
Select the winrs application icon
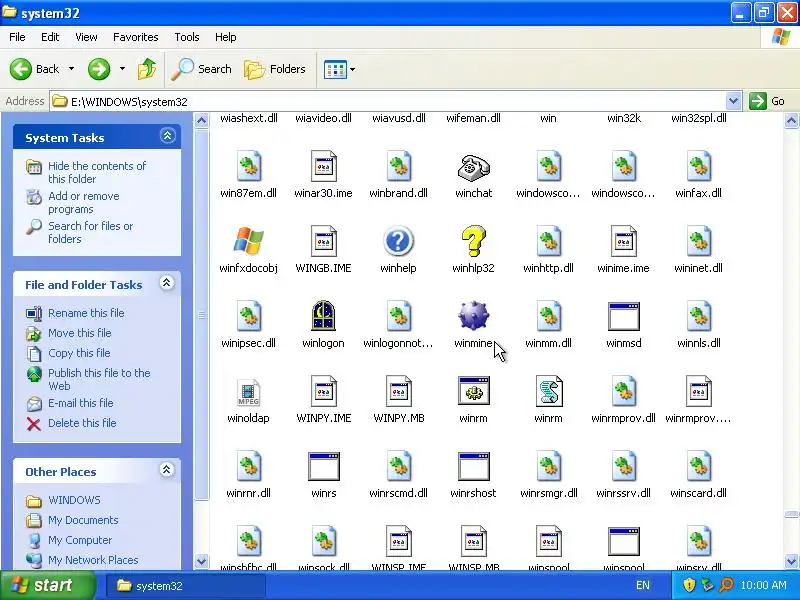point(323,466)
